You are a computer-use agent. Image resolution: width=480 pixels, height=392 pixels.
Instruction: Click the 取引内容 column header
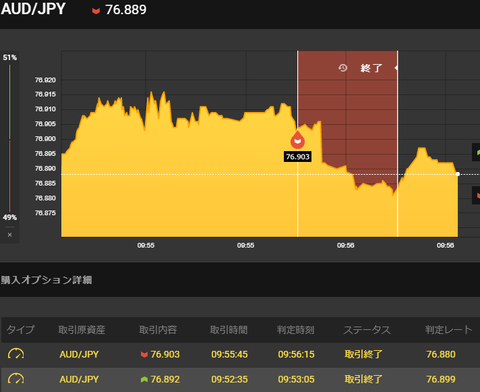[x=158, y=330]
